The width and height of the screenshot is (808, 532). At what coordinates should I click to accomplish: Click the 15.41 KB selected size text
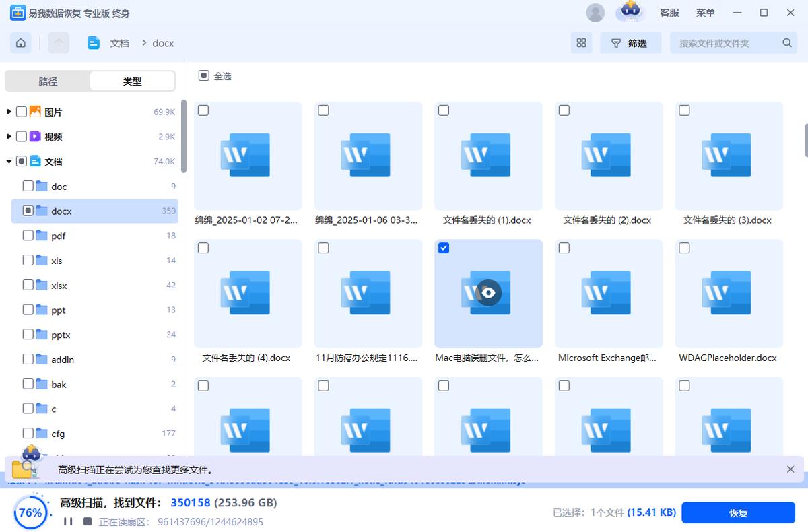[652, 512]
